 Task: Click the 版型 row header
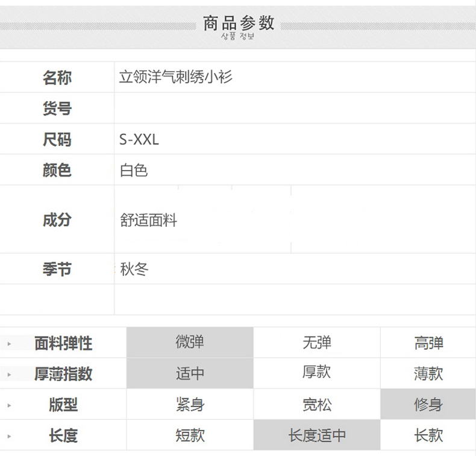(x=63, y=405)
